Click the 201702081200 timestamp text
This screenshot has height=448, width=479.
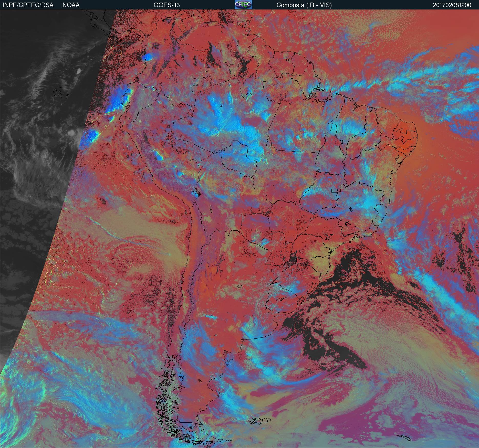tap(452, 5)
